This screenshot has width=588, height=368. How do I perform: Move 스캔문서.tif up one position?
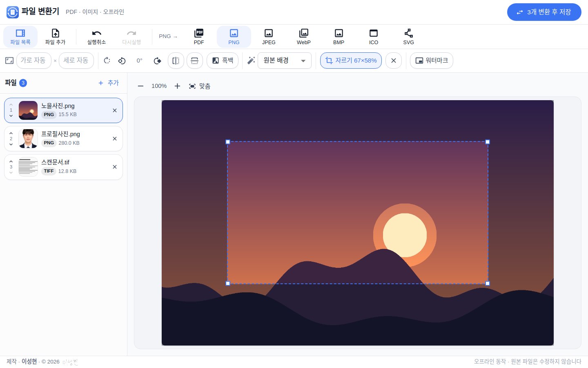point(11,162)
